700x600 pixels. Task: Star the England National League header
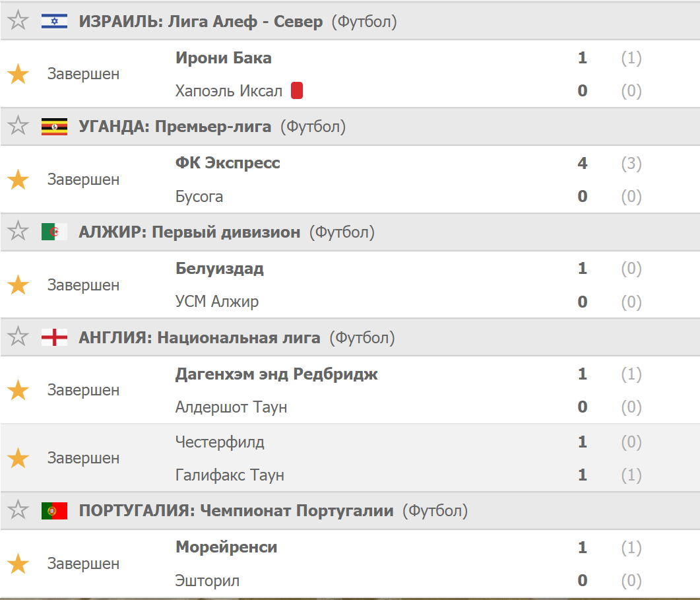click(x=18, y=337)
